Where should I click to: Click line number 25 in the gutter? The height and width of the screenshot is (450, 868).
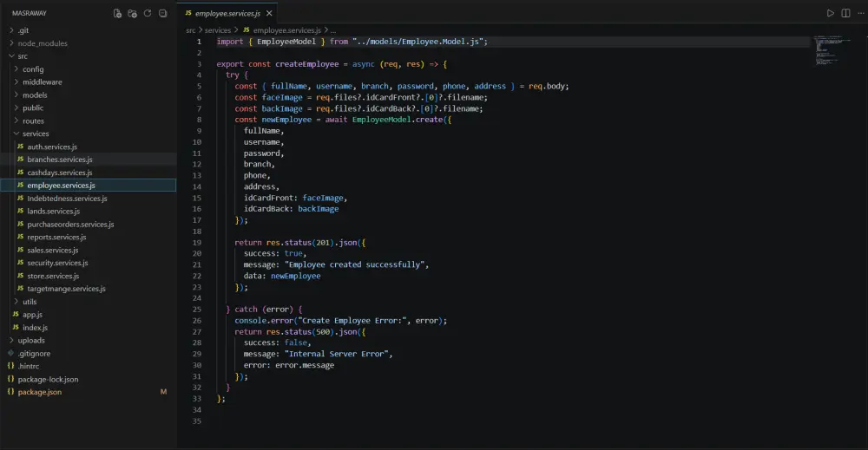tap(196, 310)
